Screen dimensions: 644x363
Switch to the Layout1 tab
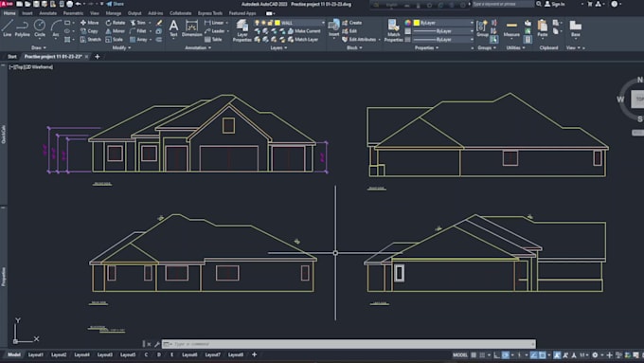36,354
